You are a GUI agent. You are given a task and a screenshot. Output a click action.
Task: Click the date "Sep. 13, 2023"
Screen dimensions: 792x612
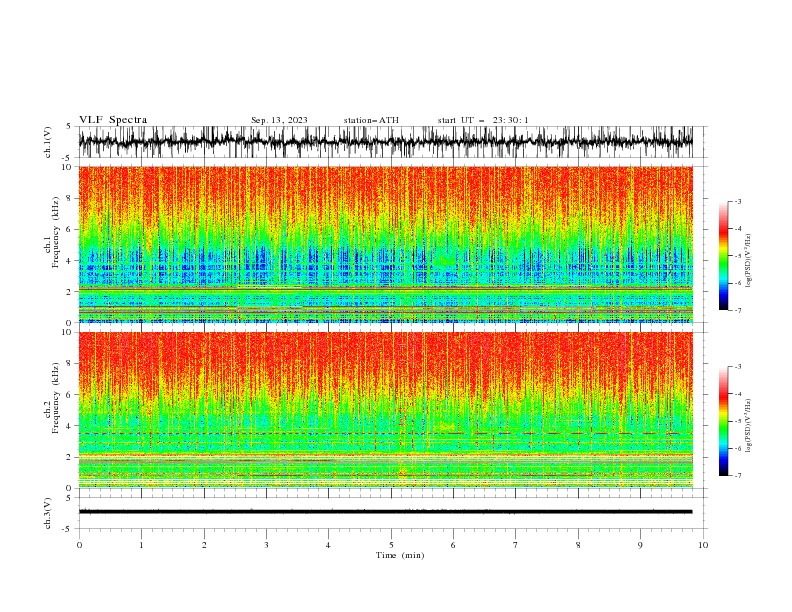point(279,120)
